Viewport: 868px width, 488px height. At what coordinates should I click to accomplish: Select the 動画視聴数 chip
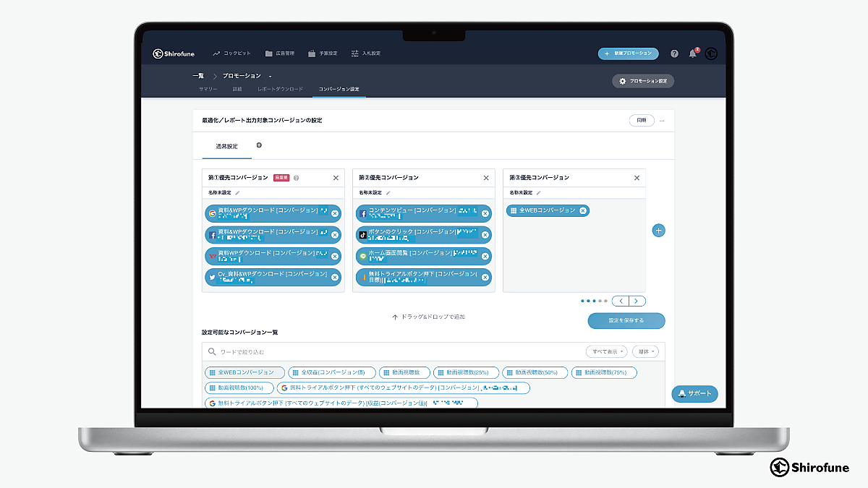click(x=404, y=372)
